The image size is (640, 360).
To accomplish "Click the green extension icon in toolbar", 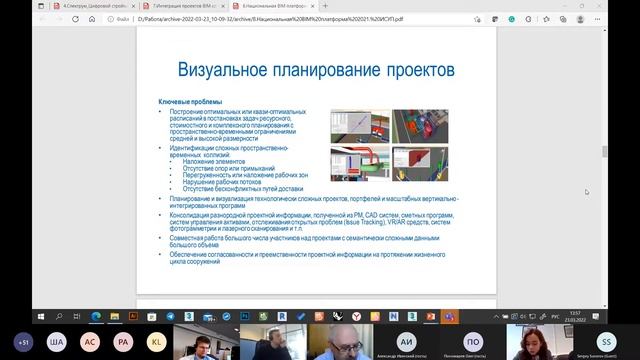I will 511,19.
